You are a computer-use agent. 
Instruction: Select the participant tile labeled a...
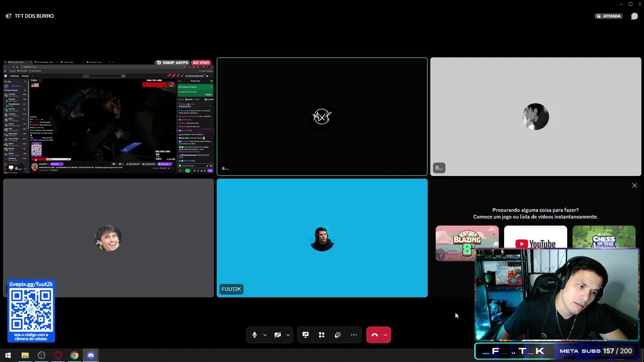pos(322,117)
